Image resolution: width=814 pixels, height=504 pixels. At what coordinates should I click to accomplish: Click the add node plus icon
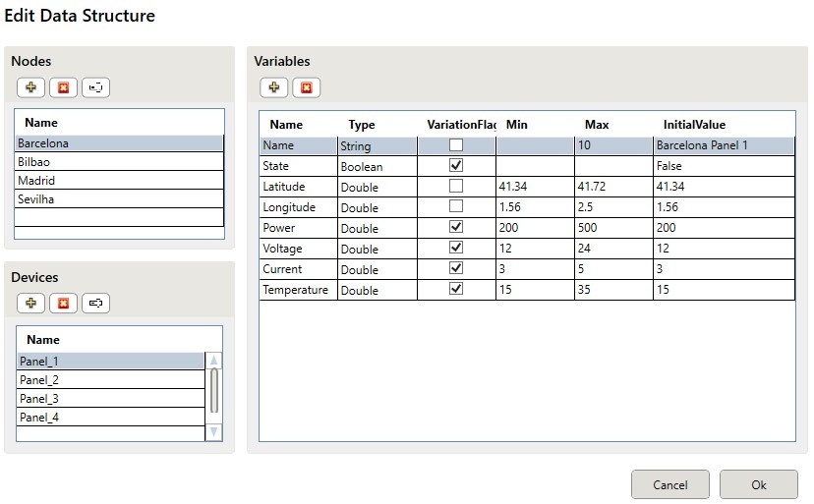pyautogui.click(x=31, y=87)
